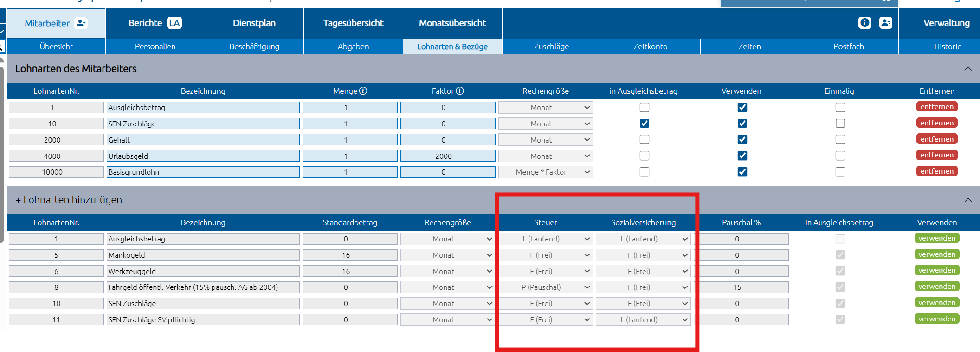This screenshot has width=980, height=352.
Task: Click the magnifier search icon at left edge
Action: point(2,46)
